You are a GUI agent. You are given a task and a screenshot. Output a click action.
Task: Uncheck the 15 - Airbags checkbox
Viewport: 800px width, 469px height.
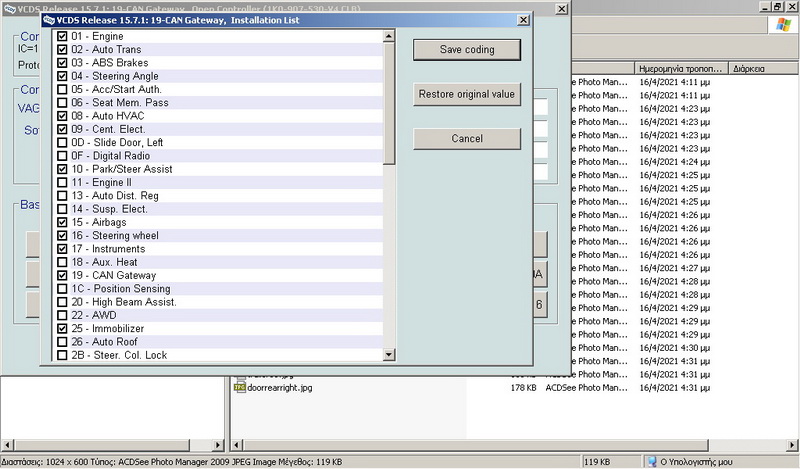coord(62,222)
